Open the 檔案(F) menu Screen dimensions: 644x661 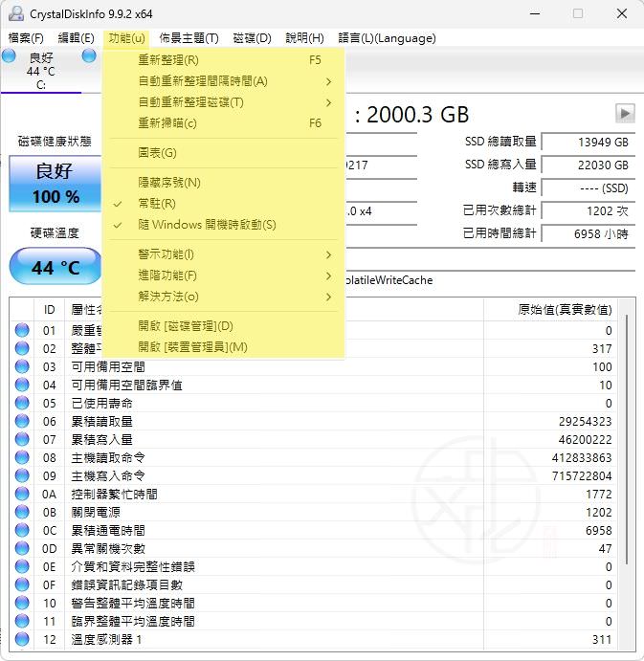click(26, 38)
